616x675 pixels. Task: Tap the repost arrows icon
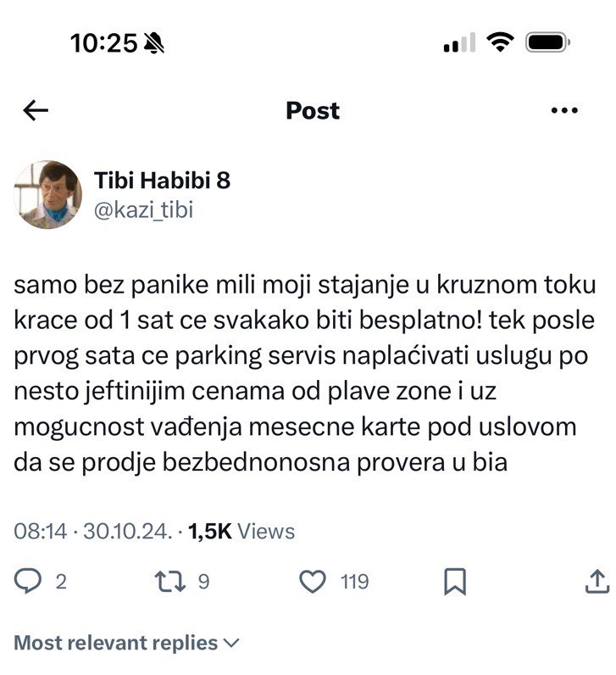pyautogui.click(x=168, y=581)
